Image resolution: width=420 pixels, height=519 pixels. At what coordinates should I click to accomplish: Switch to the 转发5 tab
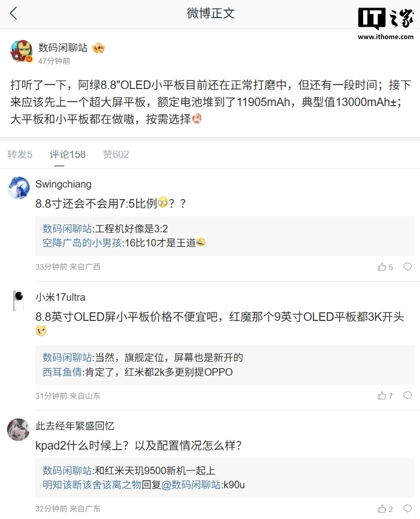(x=20, y=154)
